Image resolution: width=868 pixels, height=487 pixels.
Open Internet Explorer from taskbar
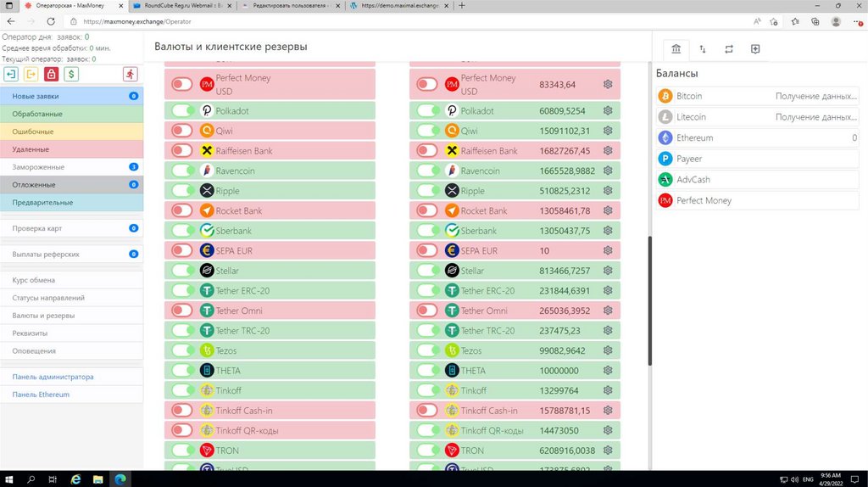pos(75,479)
